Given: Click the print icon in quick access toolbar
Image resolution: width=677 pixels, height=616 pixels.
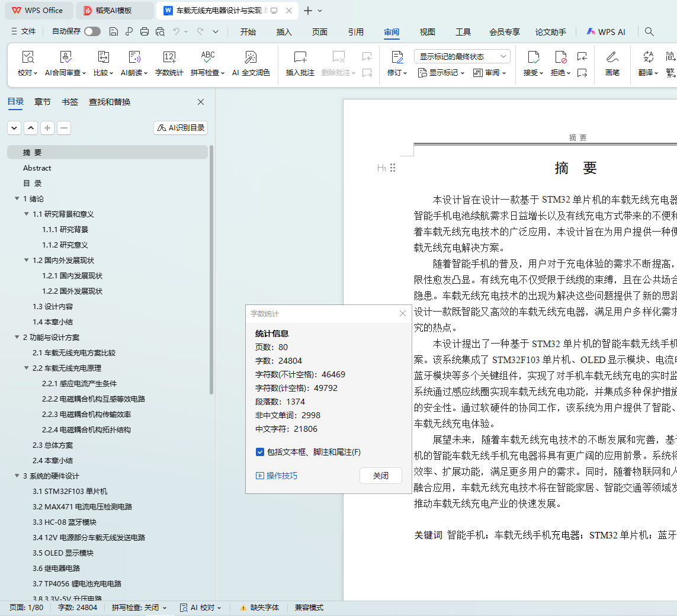Looking at the screenshot, I should [145, 32].
